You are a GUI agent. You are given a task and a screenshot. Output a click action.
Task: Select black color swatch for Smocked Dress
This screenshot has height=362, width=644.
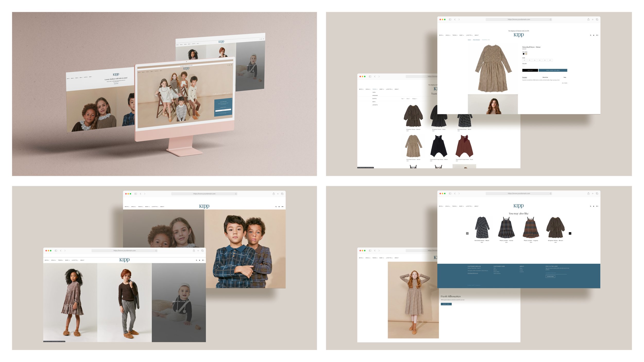(x=523, y=54)
